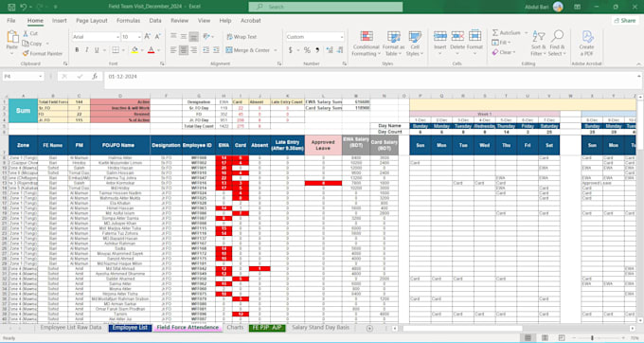
Task: Select Align Left icon
Action: point(173,50)
